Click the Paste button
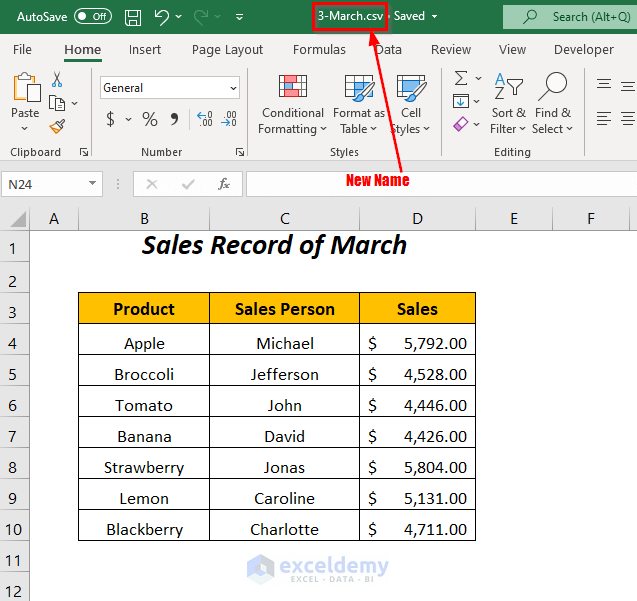637x601 pixels. [x=25, y=100]
